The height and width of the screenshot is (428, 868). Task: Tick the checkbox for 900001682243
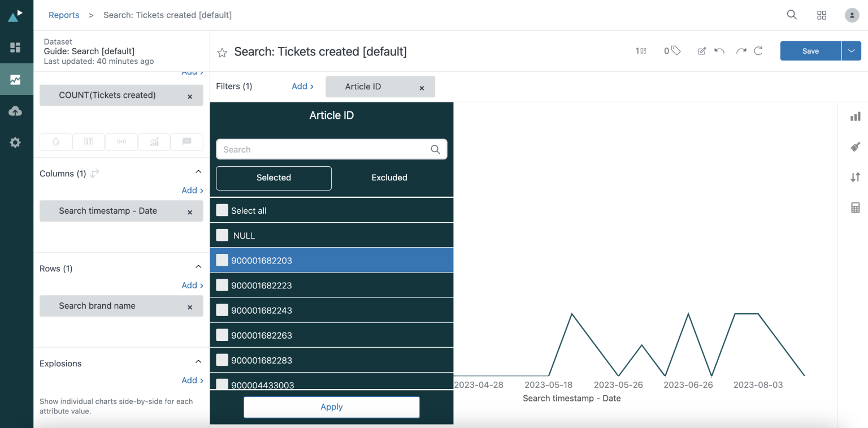[x=222, y=310]
